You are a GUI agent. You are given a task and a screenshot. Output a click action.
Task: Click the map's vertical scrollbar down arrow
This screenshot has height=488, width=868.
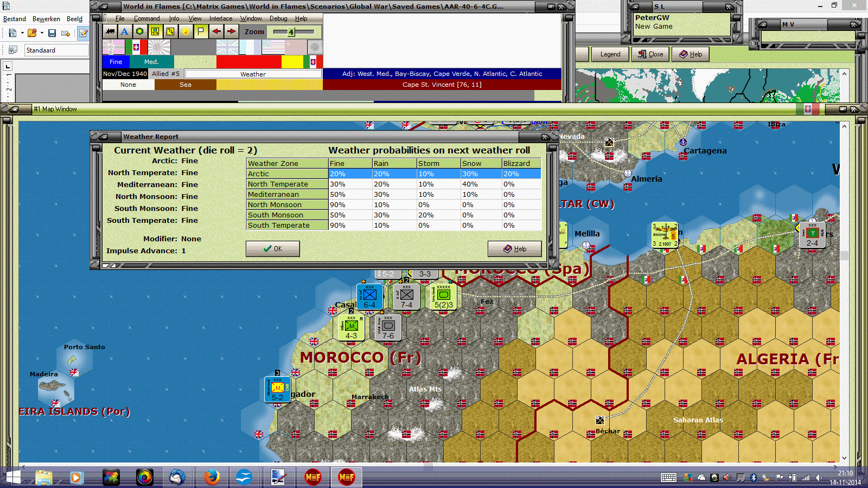click(844, 458)
